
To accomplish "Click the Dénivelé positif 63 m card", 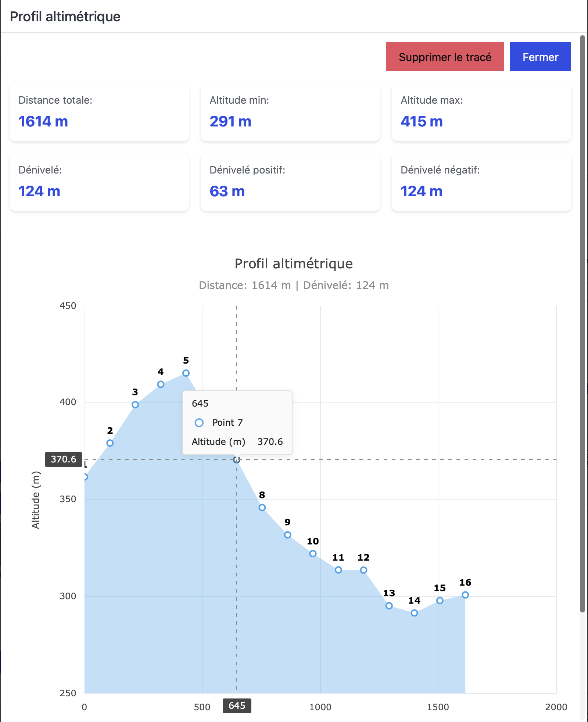I will 290,182.
